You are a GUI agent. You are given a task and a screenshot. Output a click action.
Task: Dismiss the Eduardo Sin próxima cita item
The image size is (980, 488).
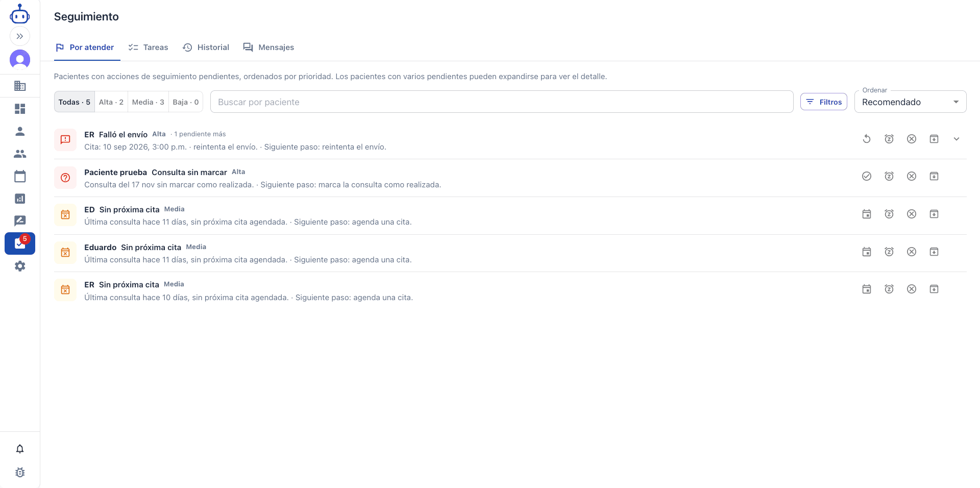(x=912, y=252)
